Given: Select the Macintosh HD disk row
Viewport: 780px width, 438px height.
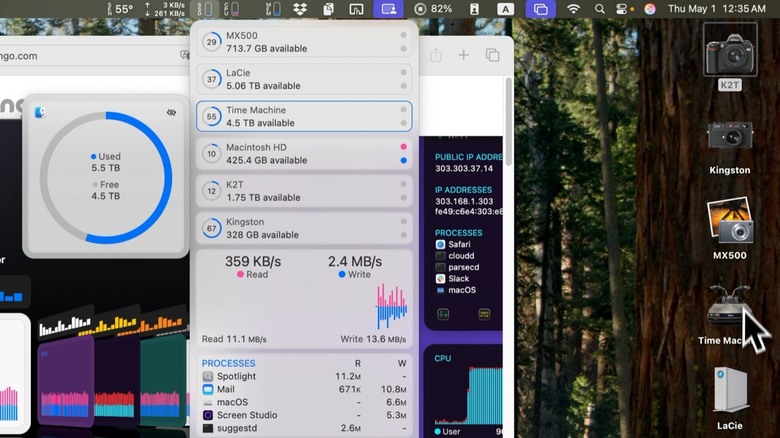Looking at the screenshot, I should tap(304, 154).
